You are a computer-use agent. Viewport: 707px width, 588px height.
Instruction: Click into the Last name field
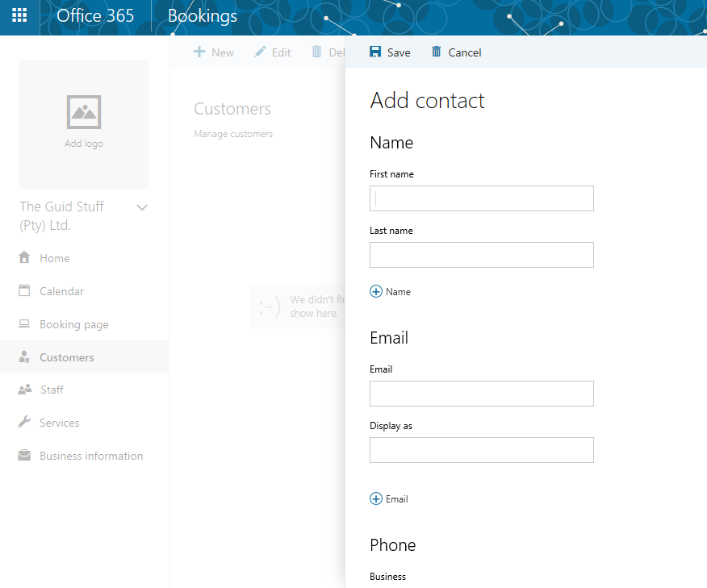482,255
